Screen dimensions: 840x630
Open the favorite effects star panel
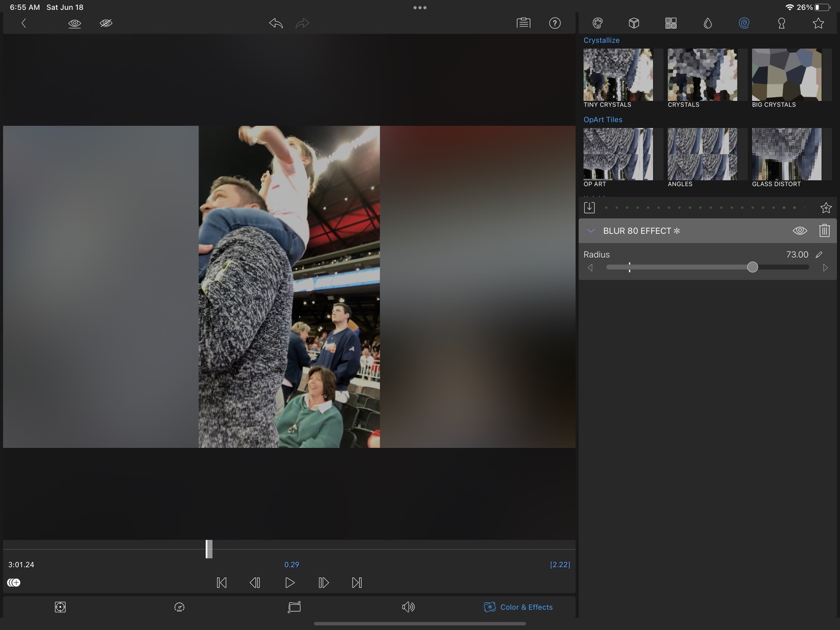[818, 23]
